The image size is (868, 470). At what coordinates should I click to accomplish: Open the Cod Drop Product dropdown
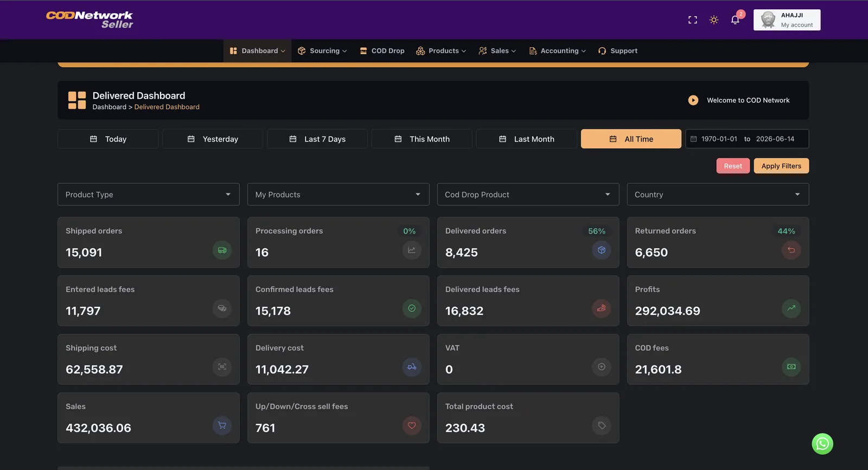(528, 195)
